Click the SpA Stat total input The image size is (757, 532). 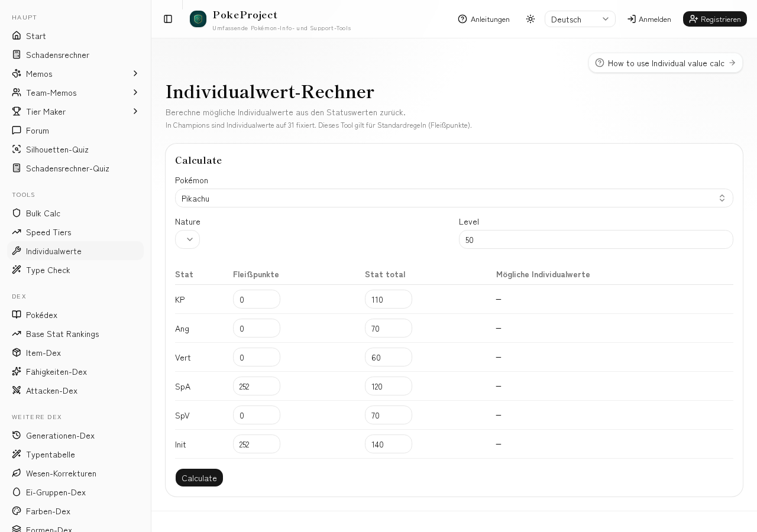pos(389,386)
